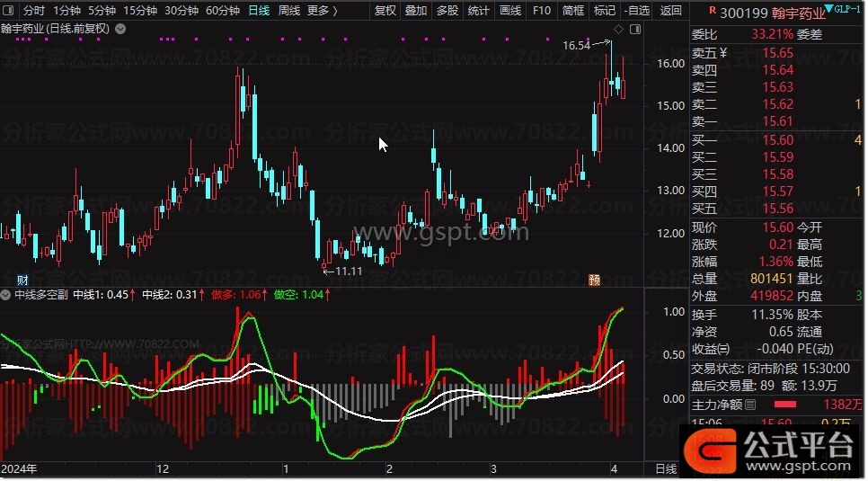This screenshot has height=481, width=868.
Task: Open the GLP-1 concept tag dropdown
Action: (x=842, y=8)
